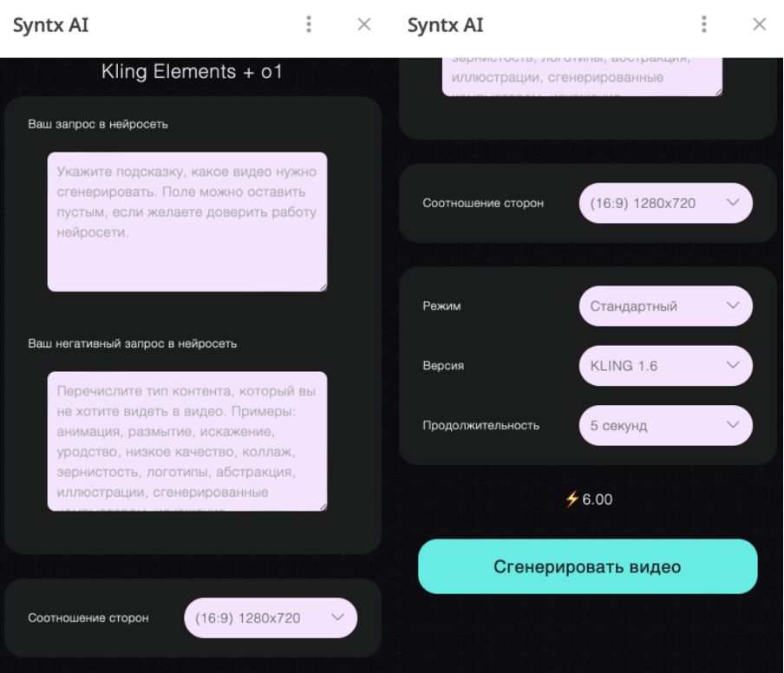Open the three-dot menu in right Syntx AI panel

tap(704, 24)
